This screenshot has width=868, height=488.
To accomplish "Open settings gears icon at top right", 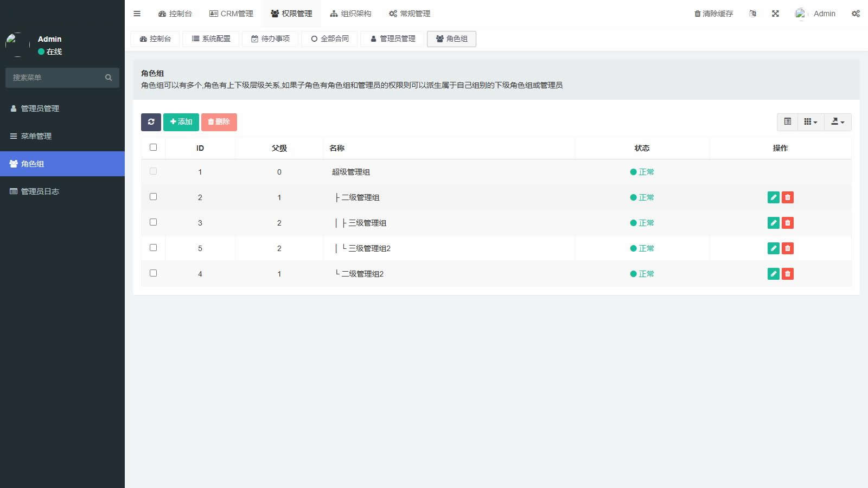I will (x=856, y=14).
